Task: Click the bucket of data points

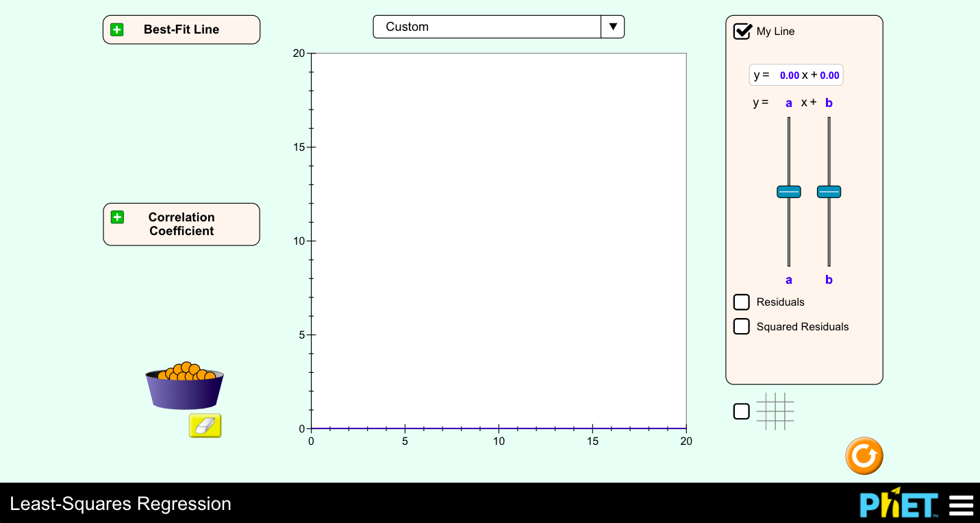Action: (184, 384)
